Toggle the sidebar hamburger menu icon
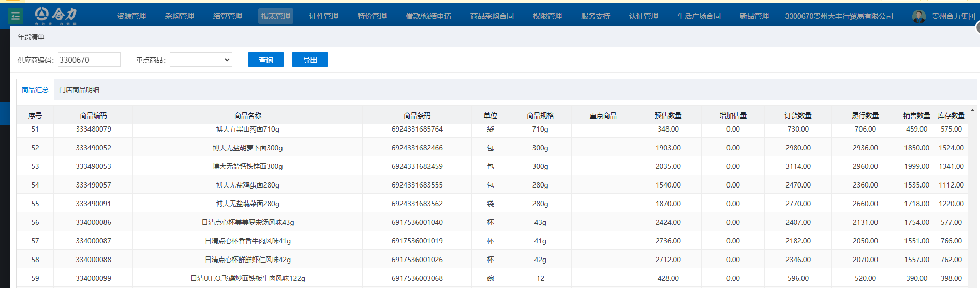The height and width of the screenshot is (288, 980). click(16, 16)
